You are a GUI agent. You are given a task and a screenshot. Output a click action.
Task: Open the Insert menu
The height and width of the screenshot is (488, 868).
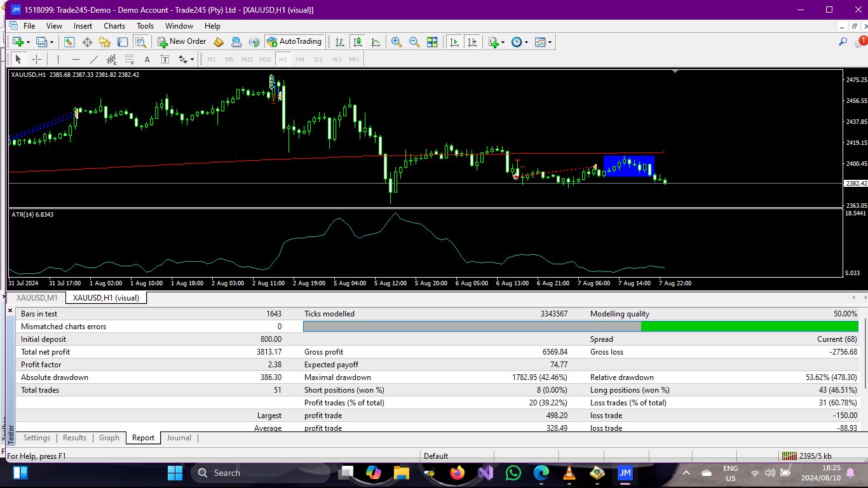(83, 26)
